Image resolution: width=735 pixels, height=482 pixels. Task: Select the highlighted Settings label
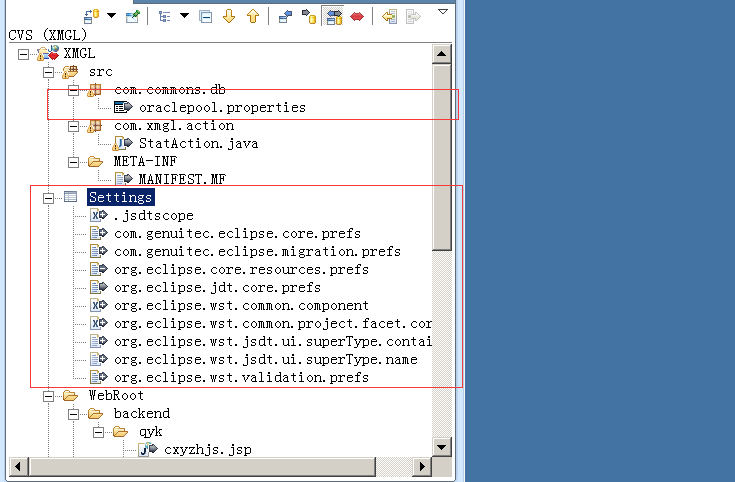[120, 197]
